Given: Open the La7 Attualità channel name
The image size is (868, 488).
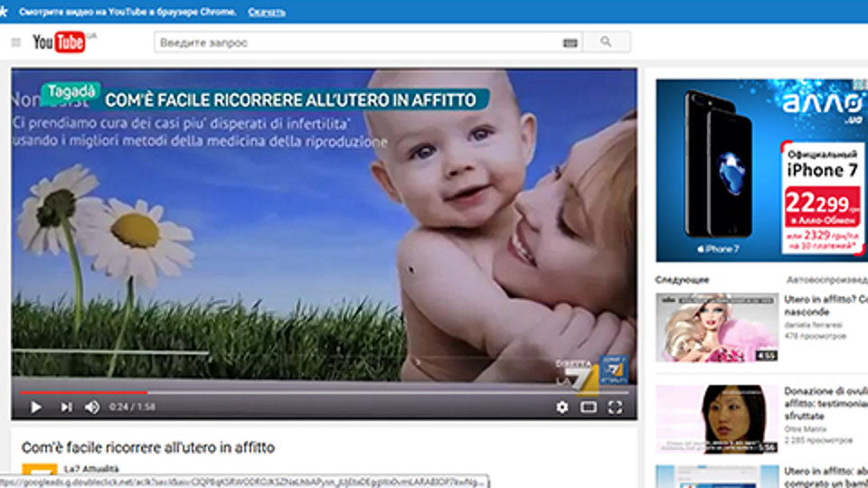Looking at the screenshot, I should click(91, 469).
